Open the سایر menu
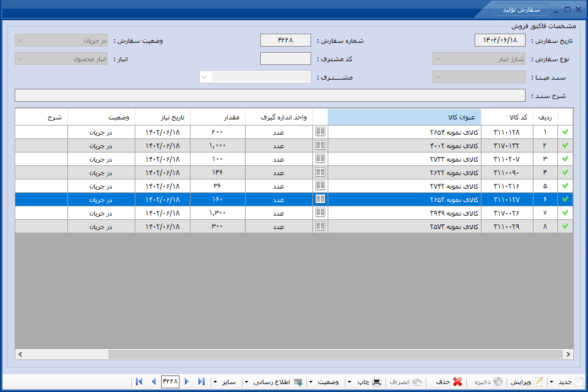588x392 pixels. (225, 382)
